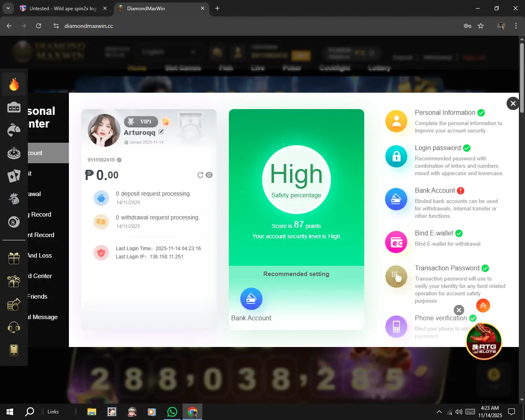Reload the diamondmaxwin.cc page
525x420 pixels.
coord(39,26)
